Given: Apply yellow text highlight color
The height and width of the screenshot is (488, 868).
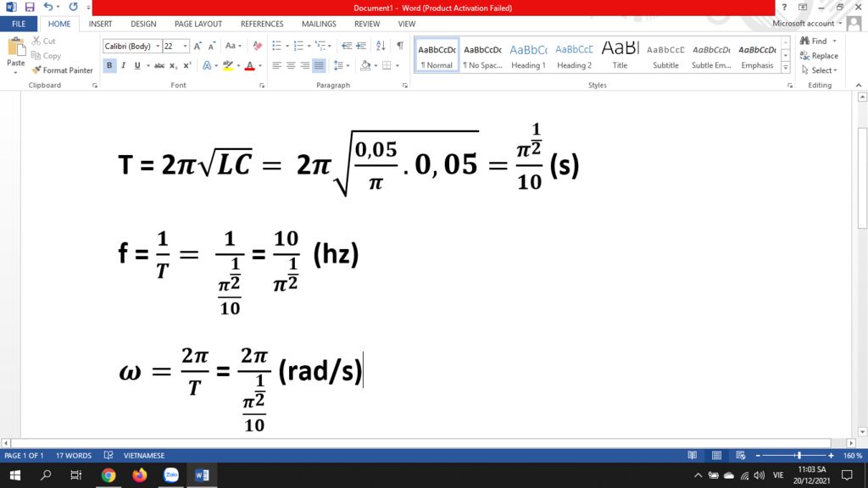Looking at the screenshot, I should coord(227,65).
